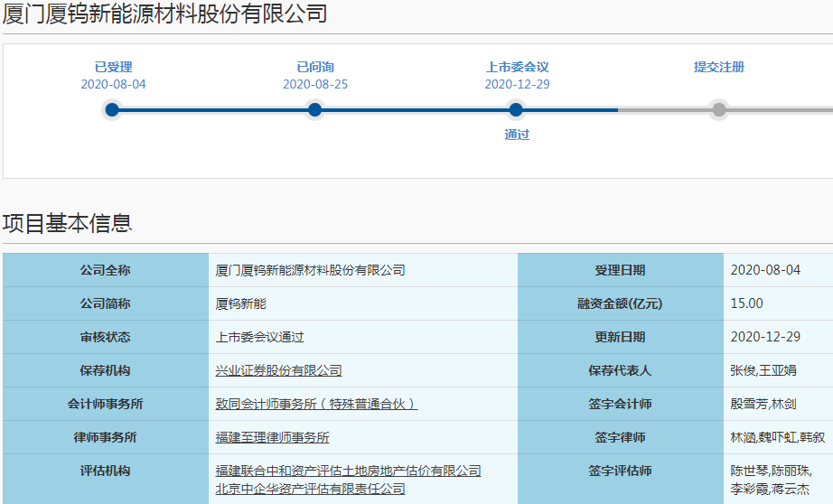Viewport: 833px width, 504px height.
Task: Click the 融资金额 value 15.00
Action: [x=746, y=303]
